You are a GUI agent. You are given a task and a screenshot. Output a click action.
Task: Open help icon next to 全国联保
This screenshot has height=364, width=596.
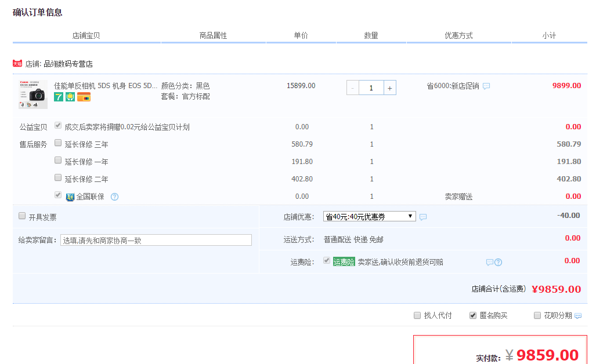(x=114, y=196)
